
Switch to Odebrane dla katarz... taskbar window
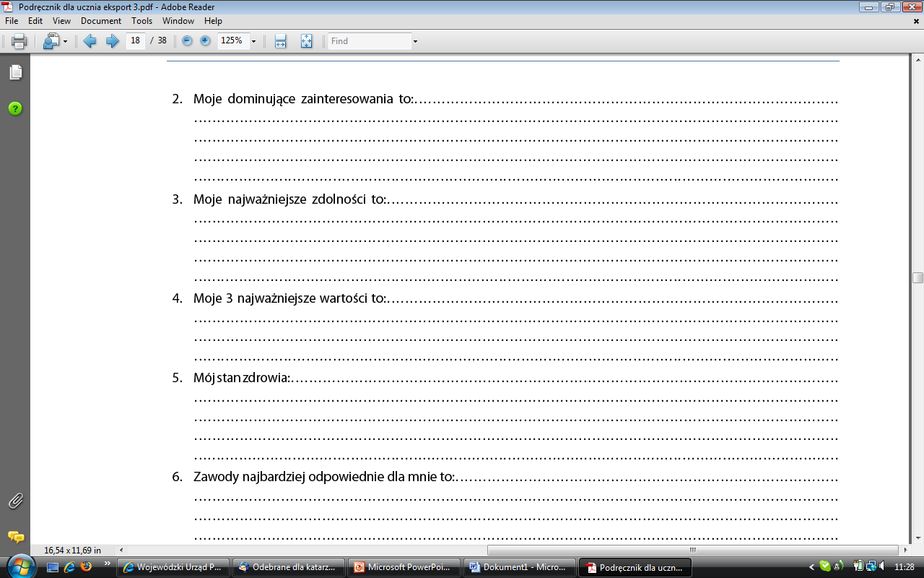[289, 567]
